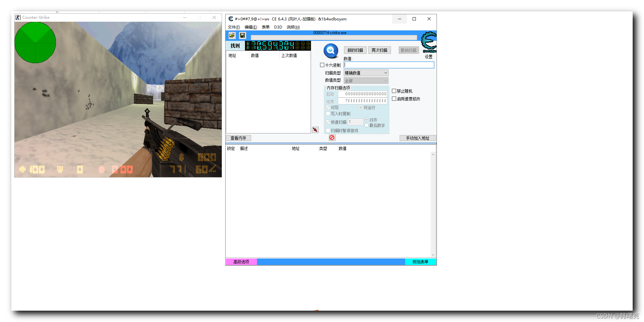Click Cheat Engine title bar app icon
Screen dimensions: 644x322
[x=231, y=19]
